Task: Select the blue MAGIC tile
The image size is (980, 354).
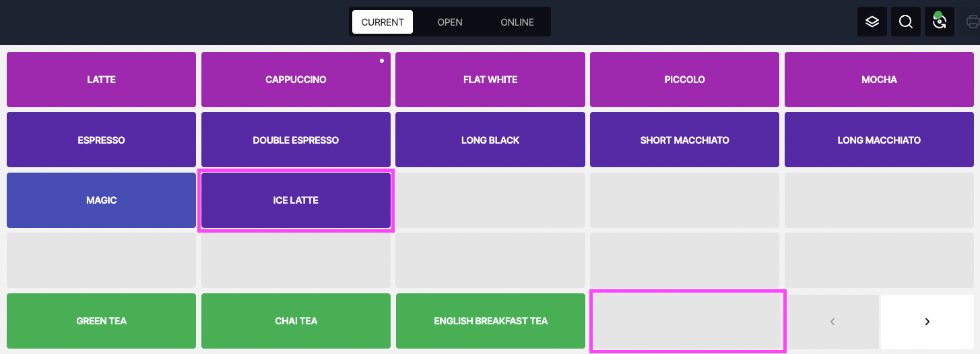Action: [101, 200]
